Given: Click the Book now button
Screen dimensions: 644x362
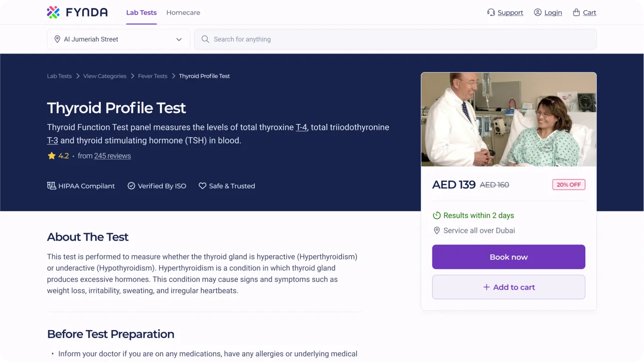Looking at the screenshot, I should point(508,257).
